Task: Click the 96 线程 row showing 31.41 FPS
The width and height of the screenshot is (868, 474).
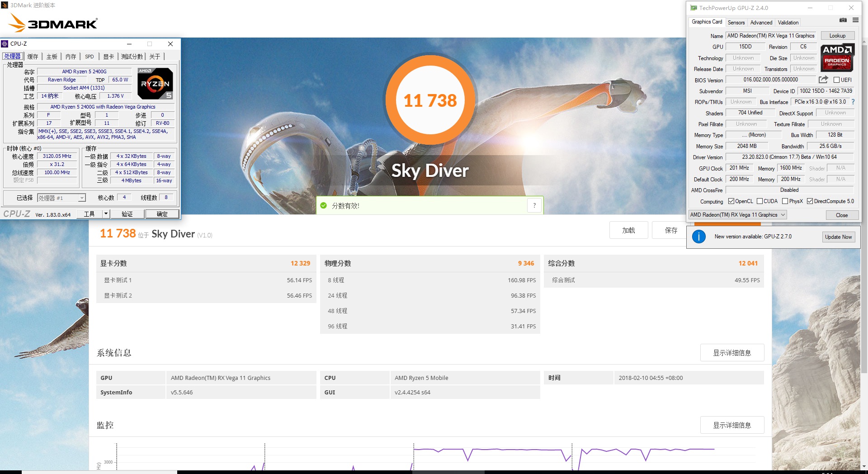Action: pos(430,326)
